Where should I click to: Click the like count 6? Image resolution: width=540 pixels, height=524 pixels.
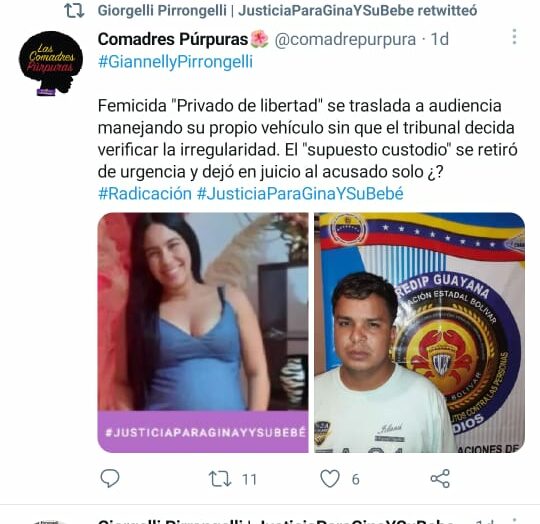[355, 479]
